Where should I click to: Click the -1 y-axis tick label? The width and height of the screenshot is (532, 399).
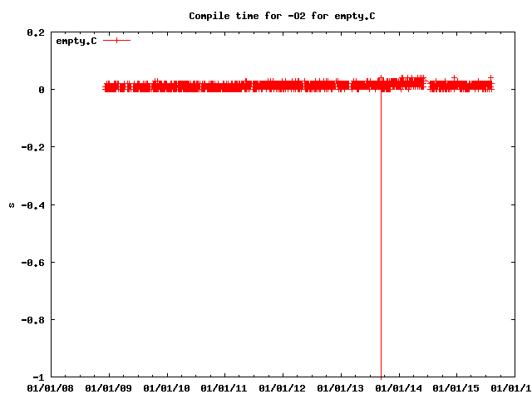tap(38, 377)
